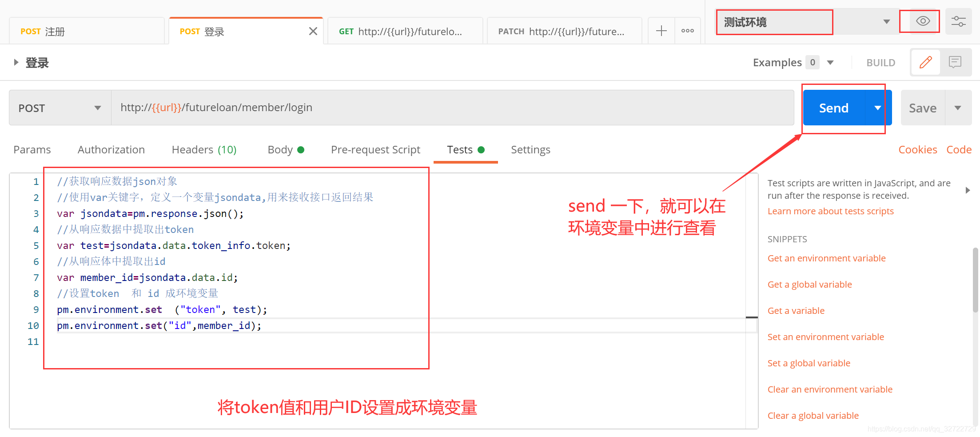Insert Clear a global variable snippet
The height and width of the screenshot is (437, 980).
pyautogui.click(x=813, y=416)
